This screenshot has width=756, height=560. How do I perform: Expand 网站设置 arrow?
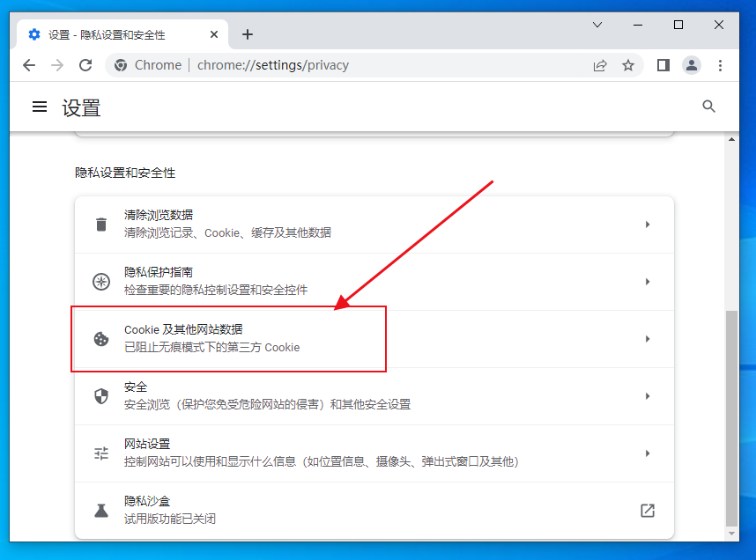(648, 453)
